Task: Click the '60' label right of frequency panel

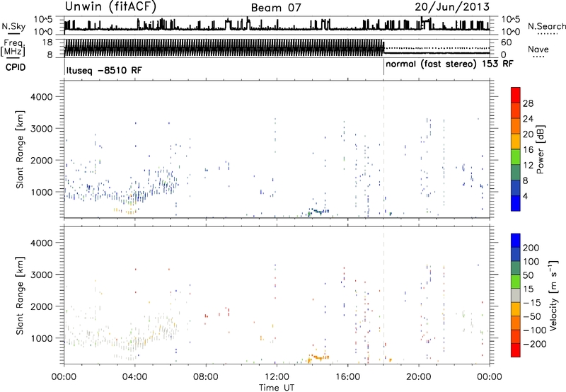Action: pos(507,42)
